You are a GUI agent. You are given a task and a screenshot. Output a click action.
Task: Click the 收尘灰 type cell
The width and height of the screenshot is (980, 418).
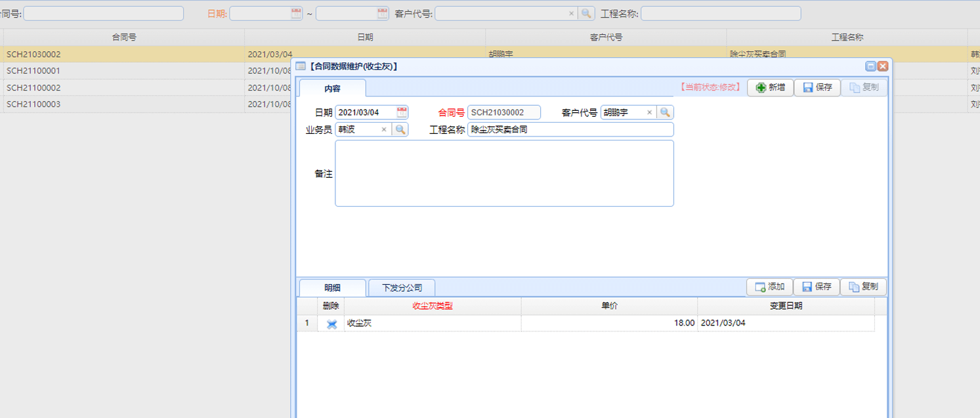pos(433,323)
